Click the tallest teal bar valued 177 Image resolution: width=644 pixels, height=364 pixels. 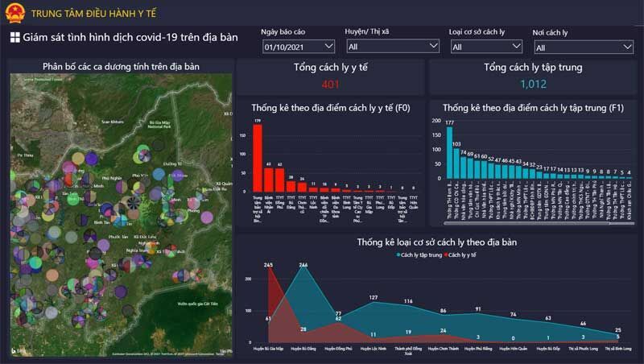point(449,152)
